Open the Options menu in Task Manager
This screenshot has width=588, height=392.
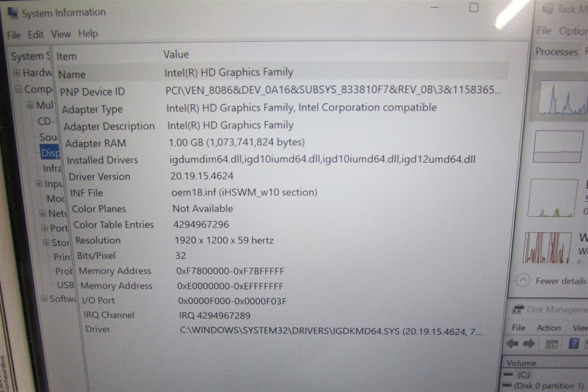pos(573,31)
